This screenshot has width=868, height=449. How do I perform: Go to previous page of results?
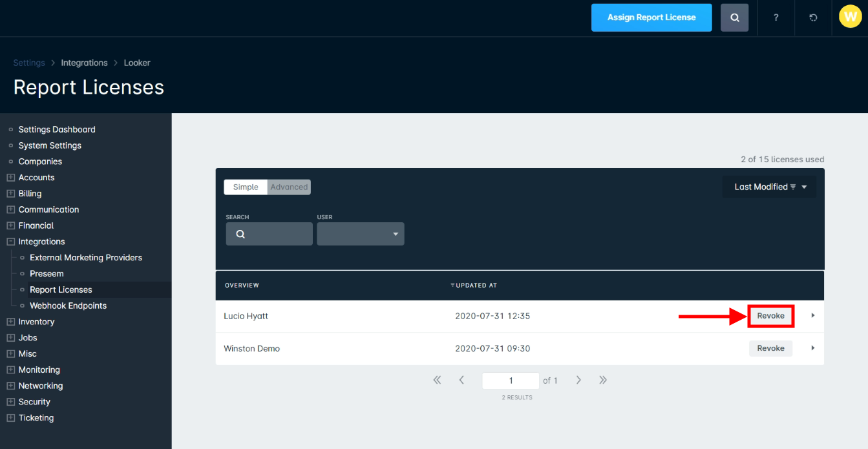461,380
